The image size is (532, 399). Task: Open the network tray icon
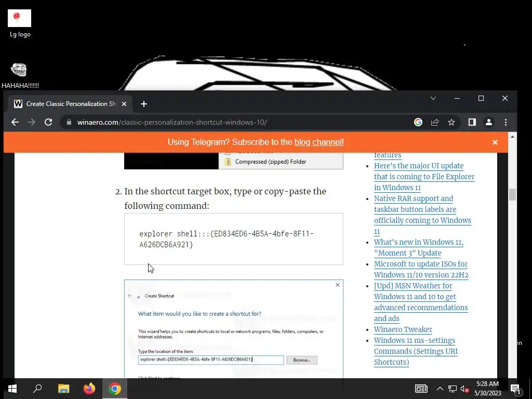[x=453, y=389]
